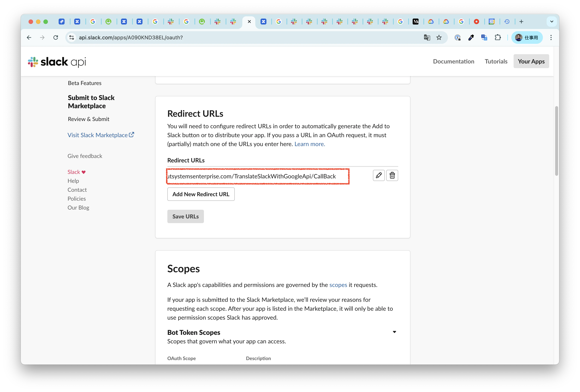Click the Slack heart link in the sidebar

tap(76, 172)
